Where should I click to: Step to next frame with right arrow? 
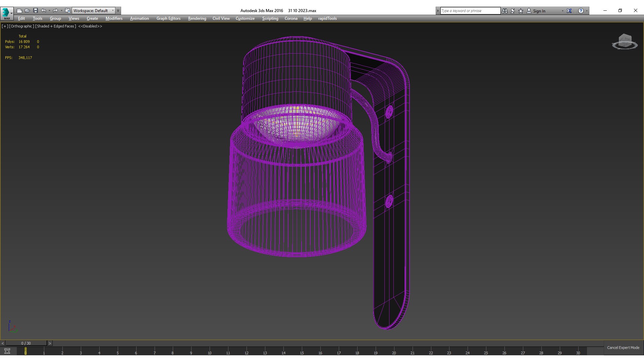coord(50,343)
